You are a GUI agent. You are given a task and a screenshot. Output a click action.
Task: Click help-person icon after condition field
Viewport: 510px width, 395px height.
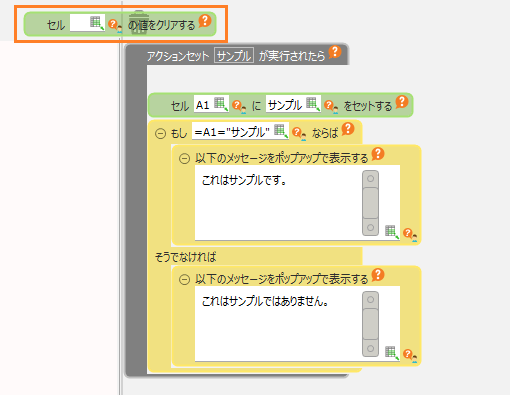[x=299, y=134]
